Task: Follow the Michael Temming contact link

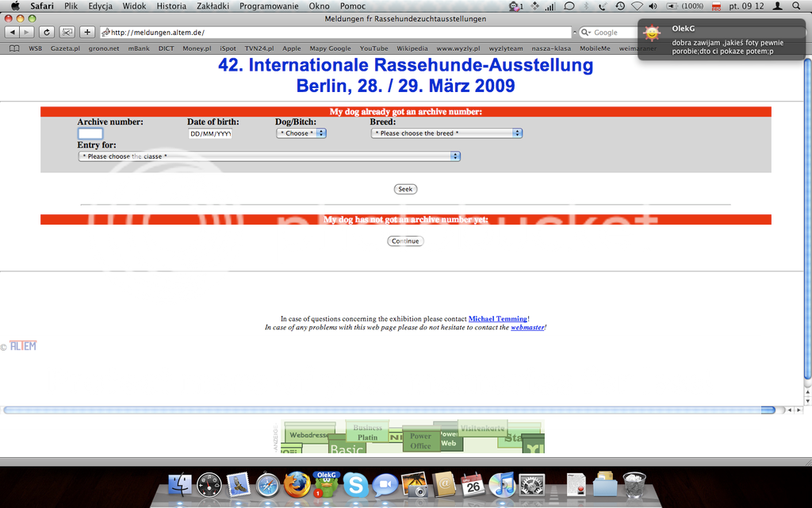Action: (497, 319)
